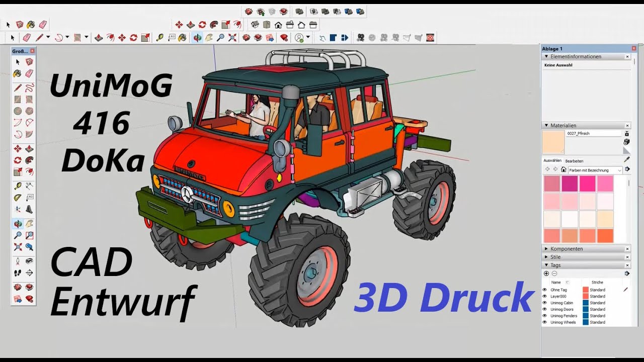644x362 pixels.
Task: Select the Pan hand tool in top toolbar
Action: point(209,38)
